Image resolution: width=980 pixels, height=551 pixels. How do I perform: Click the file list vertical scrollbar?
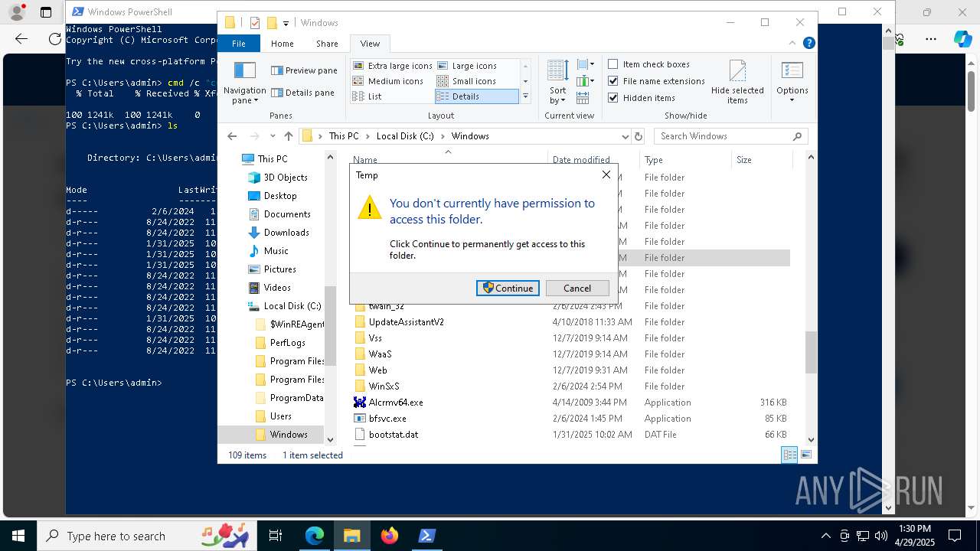811,353
